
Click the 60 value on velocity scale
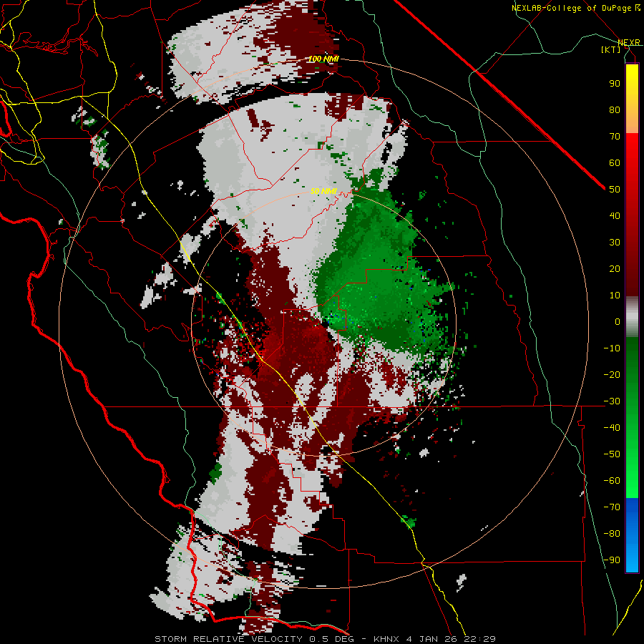615,163
